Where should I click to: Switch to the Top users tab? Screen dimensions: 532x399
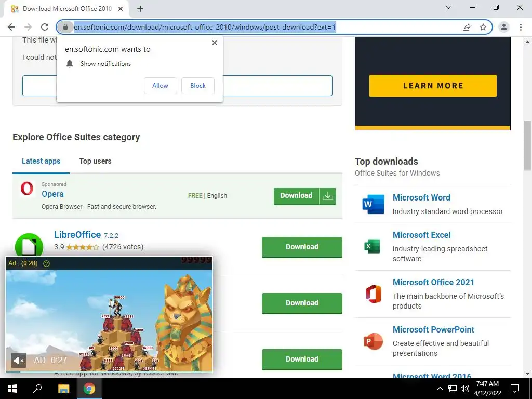pyautogui.click(x=96, y=161)
